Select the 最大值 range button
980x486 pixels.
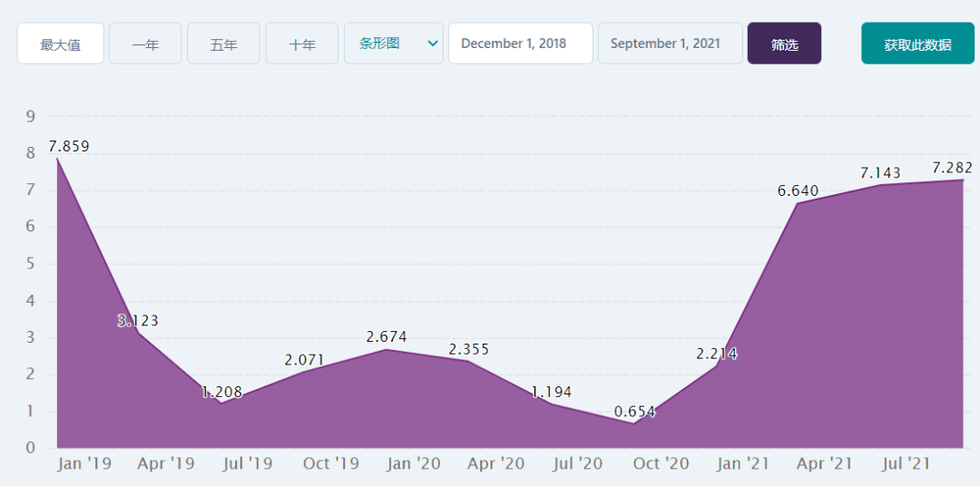tap(60, 44)
